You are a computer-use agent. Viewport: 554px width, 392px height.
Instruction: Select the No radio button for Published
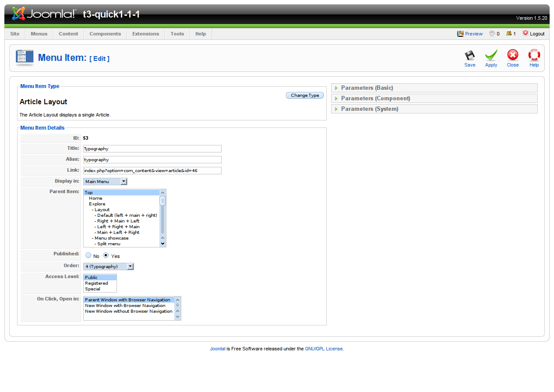click(x=88, y=255)
